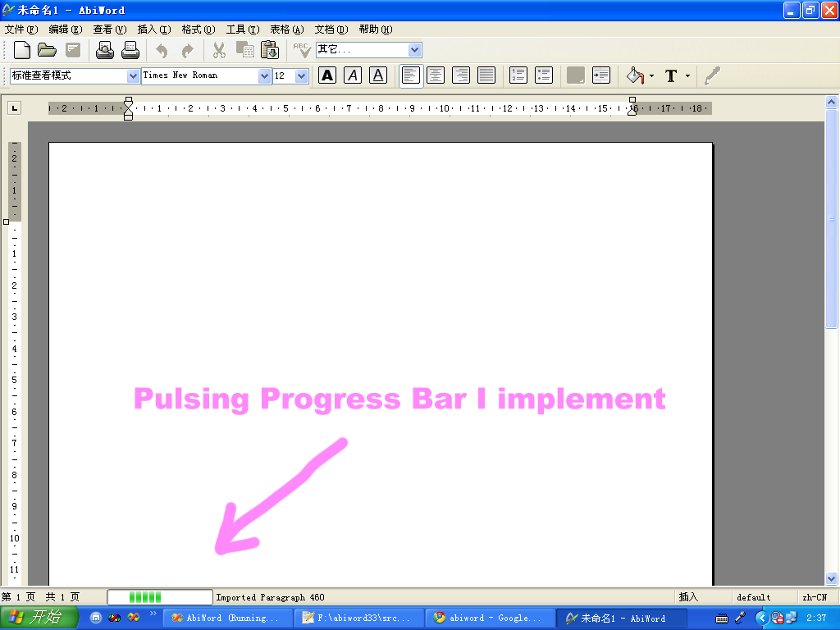Switch to abiword Google Chrome taskbar window
The height and width of the screenshot is (630, 840).
coord(487,618)
